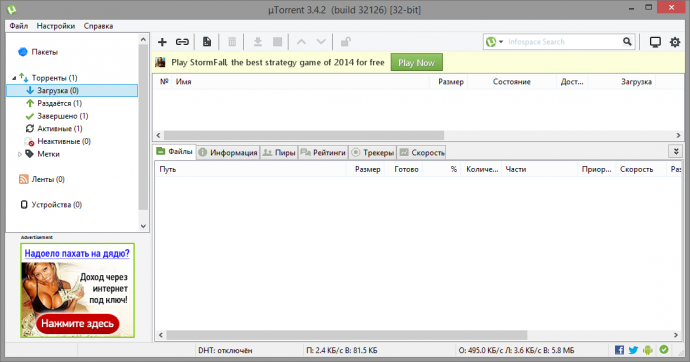This screenshot has height=362, width=690.
Task: Click the Android status bar icon
Action: (x=648, y=350)
